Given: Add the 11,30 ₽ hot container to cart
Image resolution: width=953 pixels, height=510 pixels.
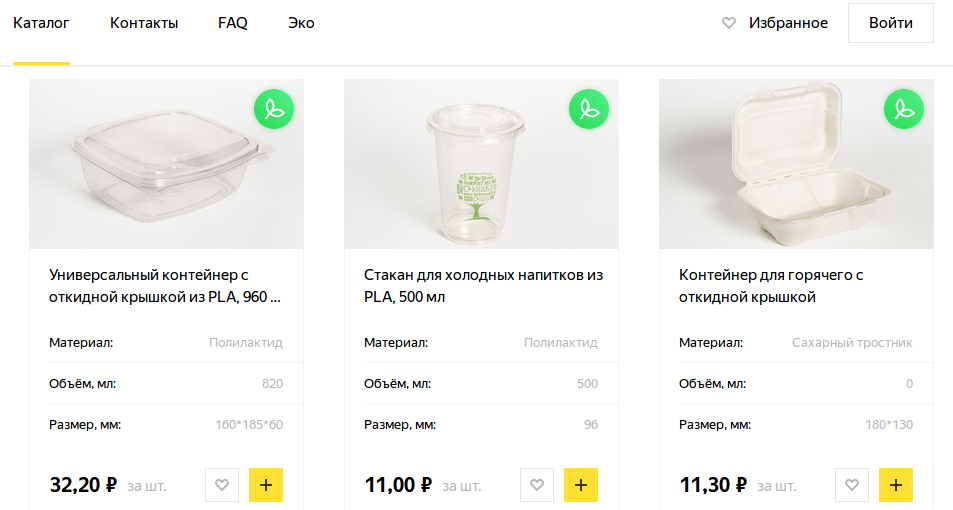Looking at the screenshot, I should click(x=896, y=485).
